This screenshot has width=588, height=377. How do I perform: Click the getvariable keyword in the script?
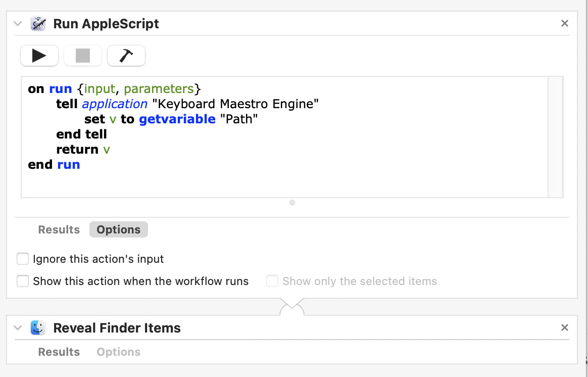(x=177, y=119)
